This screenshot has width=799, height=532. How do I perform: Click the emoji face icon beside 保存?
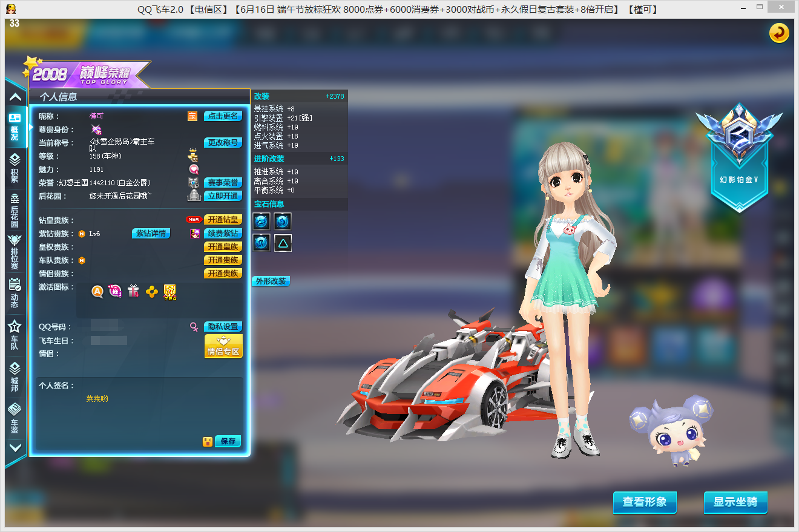pyautogui.click(x=208, y=441)
